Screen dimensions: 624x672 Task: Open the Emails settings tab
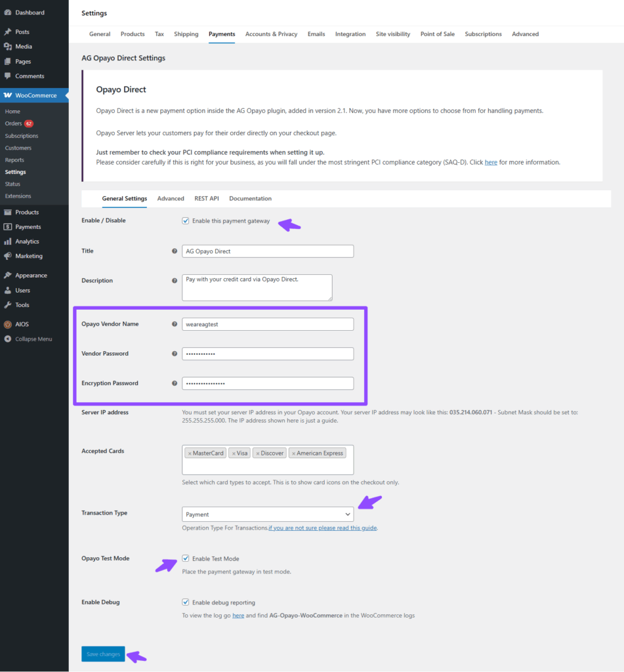(316, 34)
